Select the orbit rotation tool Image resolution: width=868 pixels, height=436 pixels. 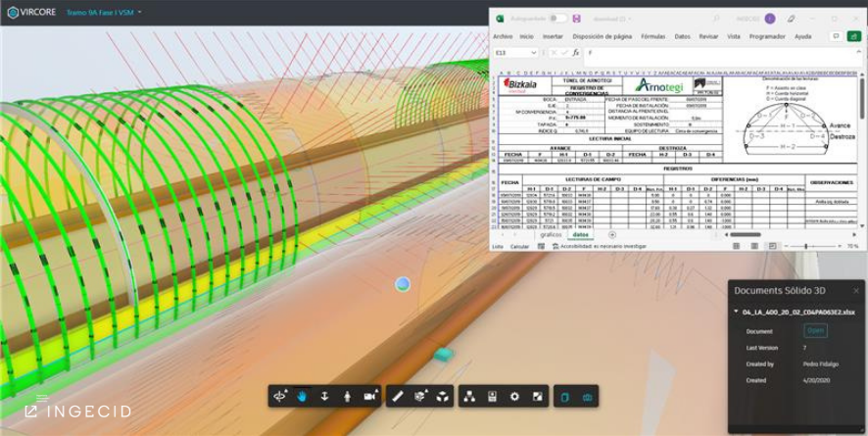pyautogui.click(x=280, y=397)
